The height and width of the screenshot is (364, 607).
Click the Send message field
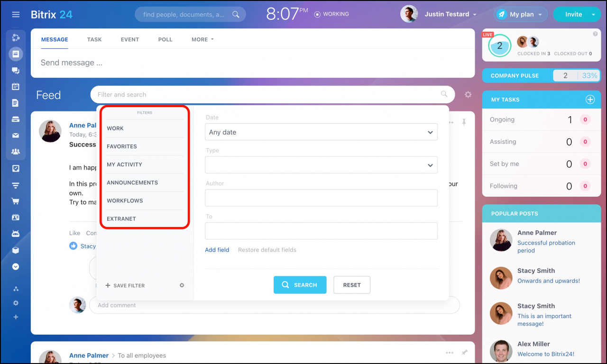[x=253, y=63]
